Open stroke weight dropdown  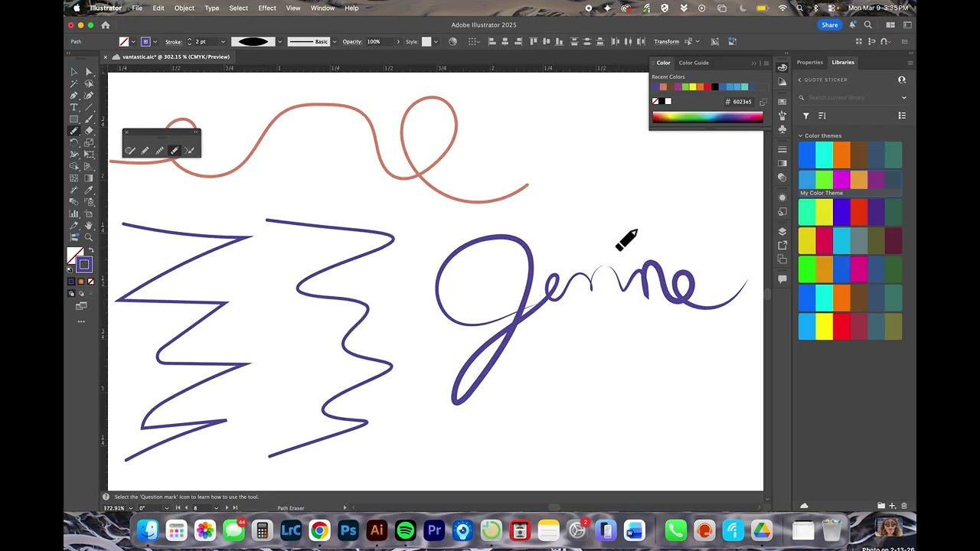pos(223,41)
